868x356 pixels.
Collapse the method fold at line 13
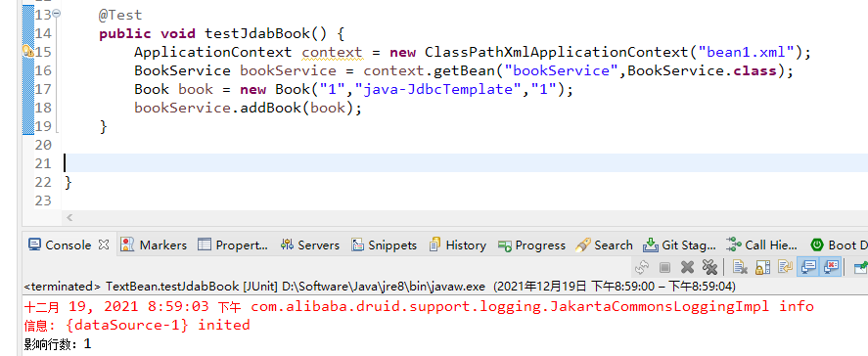(x=58, y=14)
